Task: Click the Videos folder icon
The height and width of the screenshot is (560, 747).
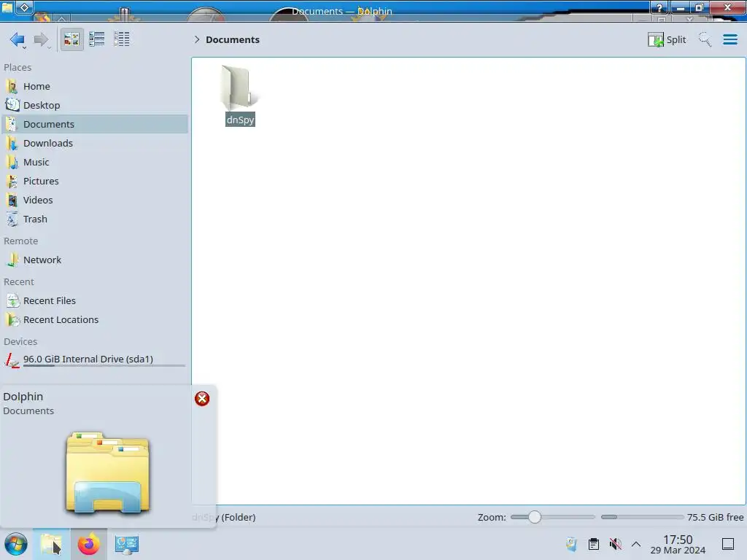Action: [x=12, y=200]
